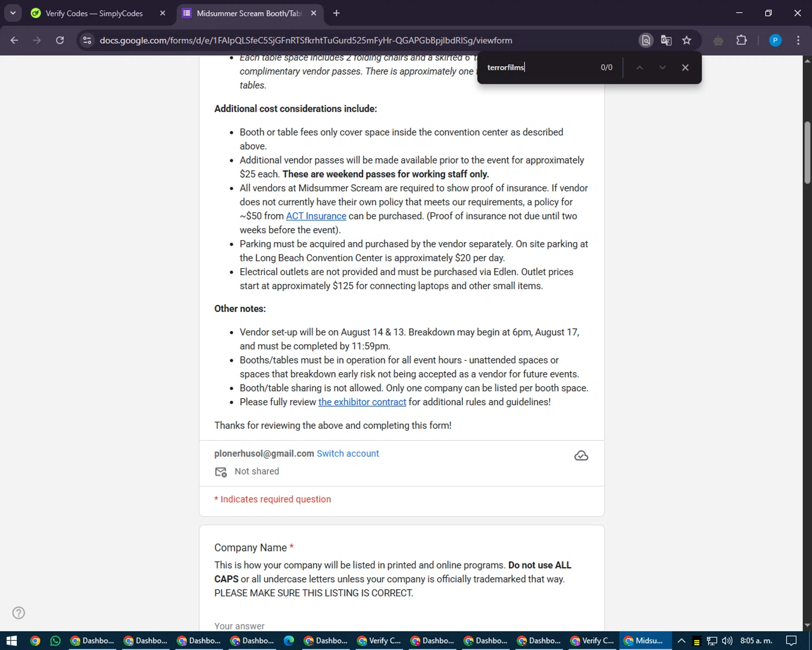
Task: Open pinned Chrome icon on taskbar
Action: click(35, 641)
